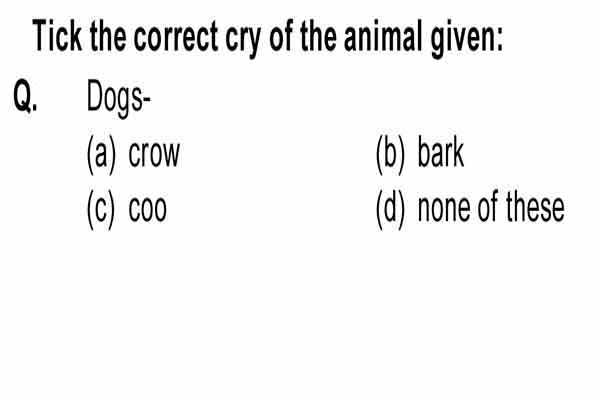Image resolution: width=600 pixels, height=400 pixels.
Task: Click the word "of" in option (d)
Action: (488, 207)
